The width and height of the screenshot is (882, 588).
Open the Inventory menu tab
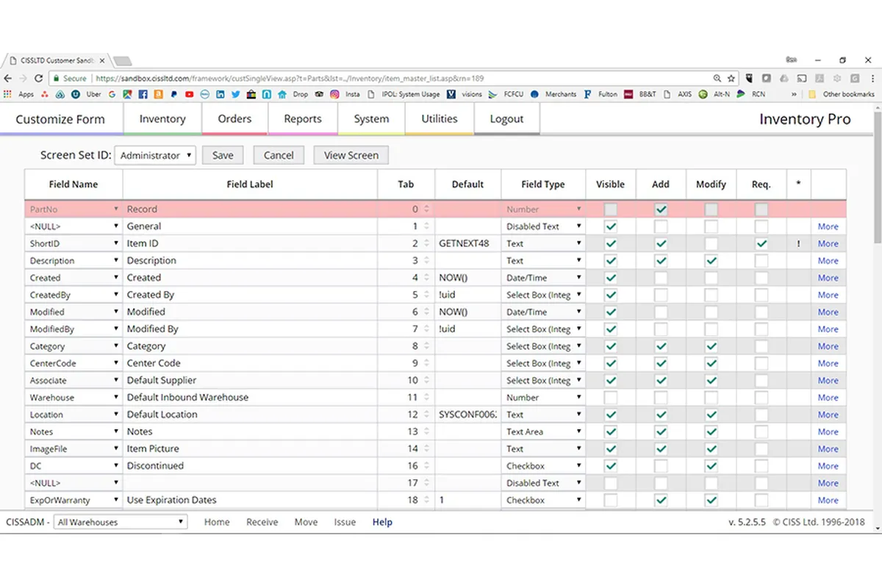click(x=162, y=119)
